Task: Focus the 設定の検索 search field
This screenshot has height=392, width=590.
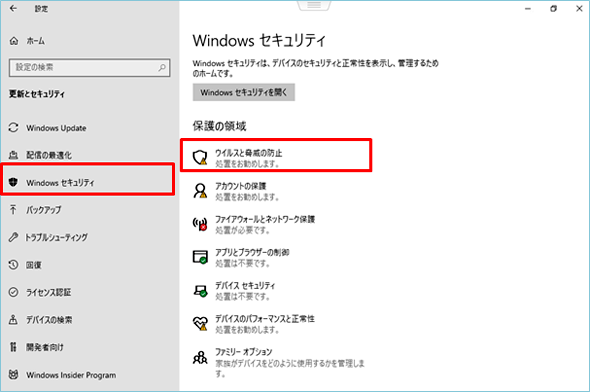Action: (90, 68)
